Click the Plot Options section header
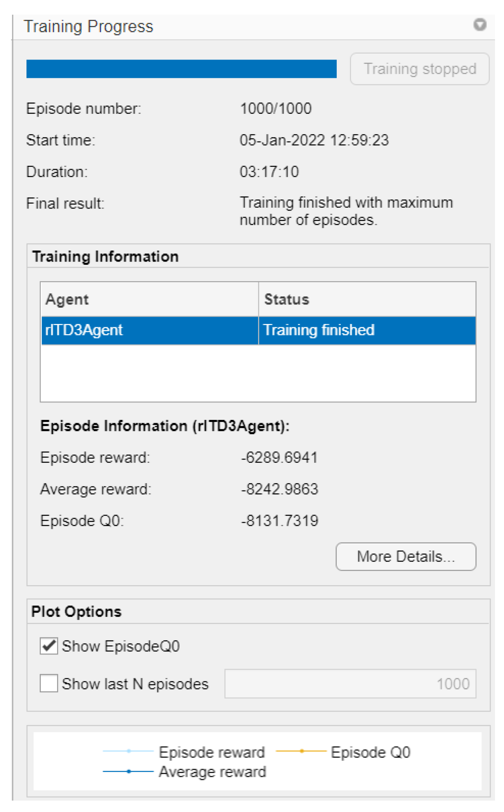The height and width of the screenshot is (812, 504). point(76,611)
